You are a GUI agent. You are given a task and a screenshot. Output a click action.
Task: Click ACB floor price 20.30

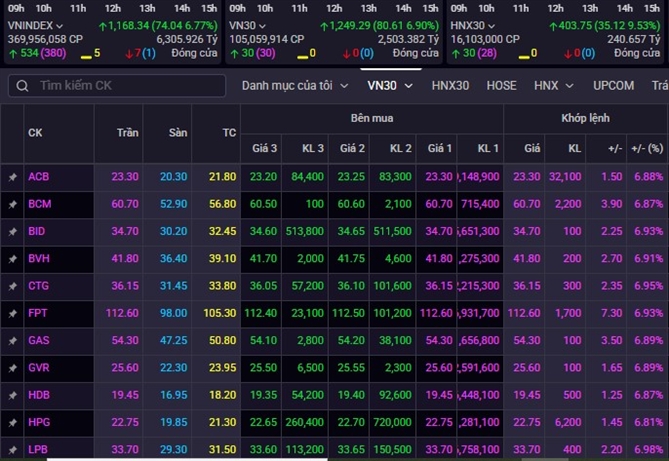(174, 177)
